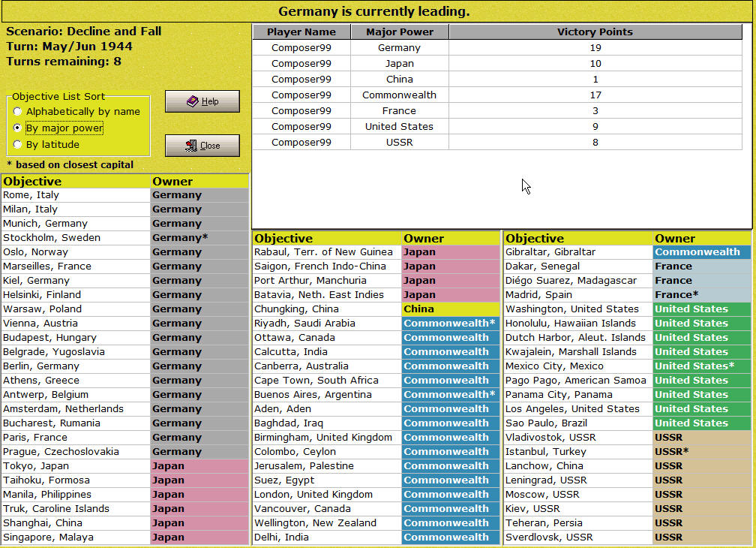The width and height of the screenshot is (756, 548).
Task: Click the Rabaul, Terr. of New Guinea objective
Action: tap(327, 251)
